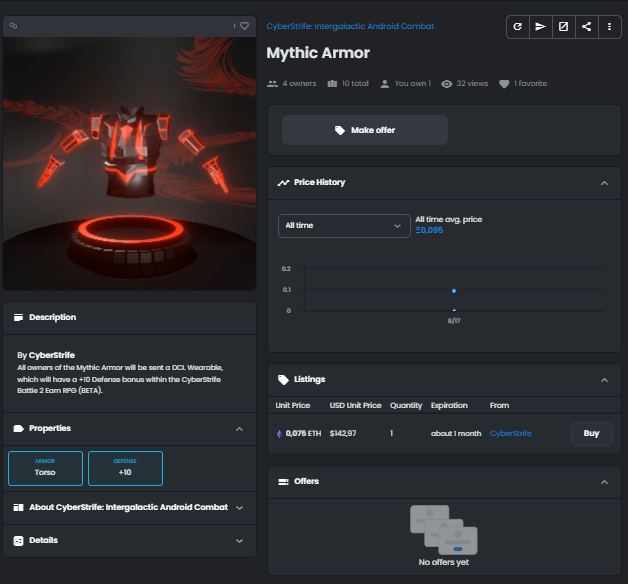Image resolution: width=628 pixels, height=584 pixels.
Task: Collapse the Listings section
Action: pyautogui.click(x=604, y=380)
